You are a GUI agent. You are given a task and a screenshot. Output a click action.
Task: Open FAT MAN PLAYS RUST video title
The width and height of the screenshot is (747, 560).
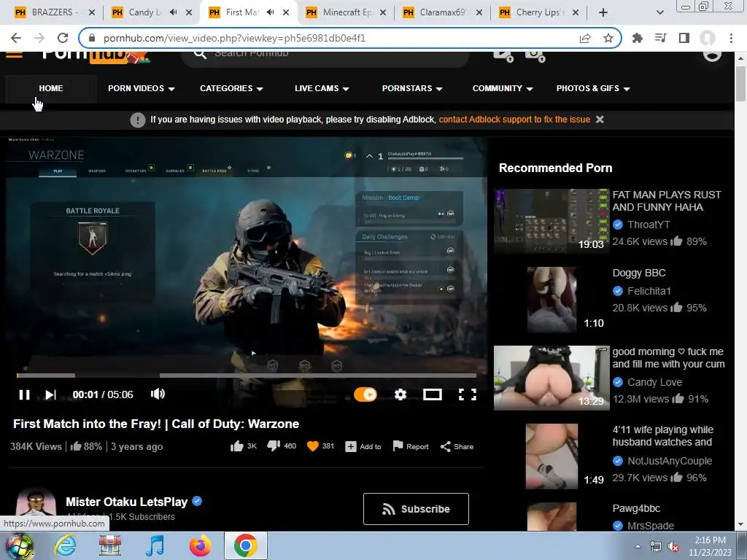tap(667, 201)
